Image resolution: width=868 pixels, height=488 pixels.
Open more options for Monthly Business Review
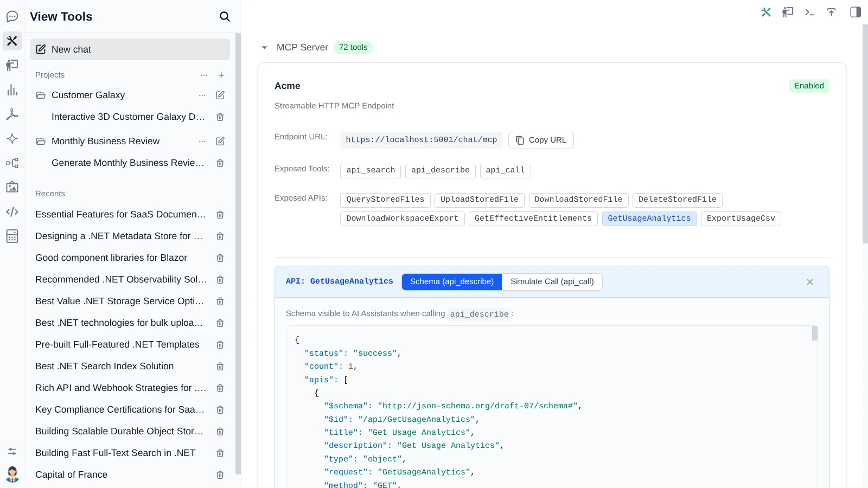[202, 141]
